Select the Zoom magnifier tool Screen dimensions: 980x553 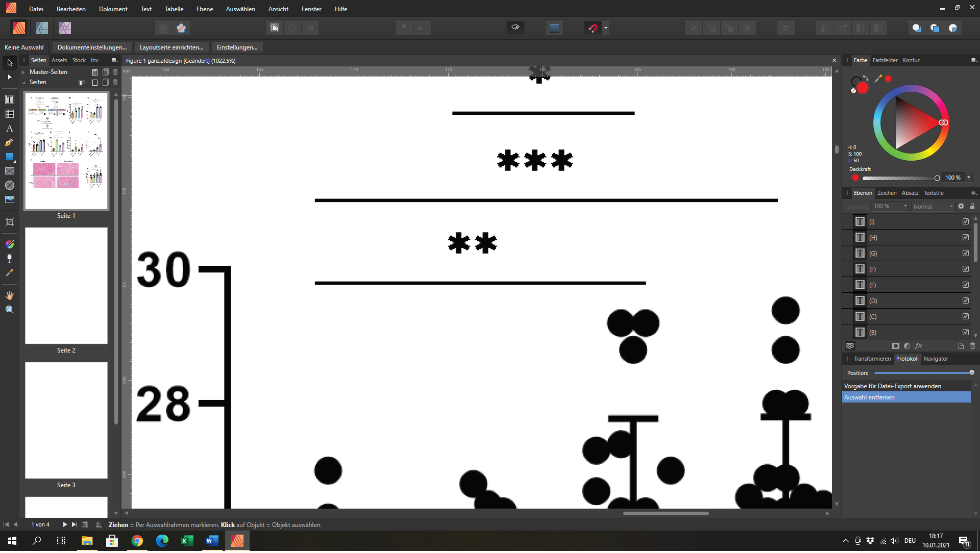10,310
